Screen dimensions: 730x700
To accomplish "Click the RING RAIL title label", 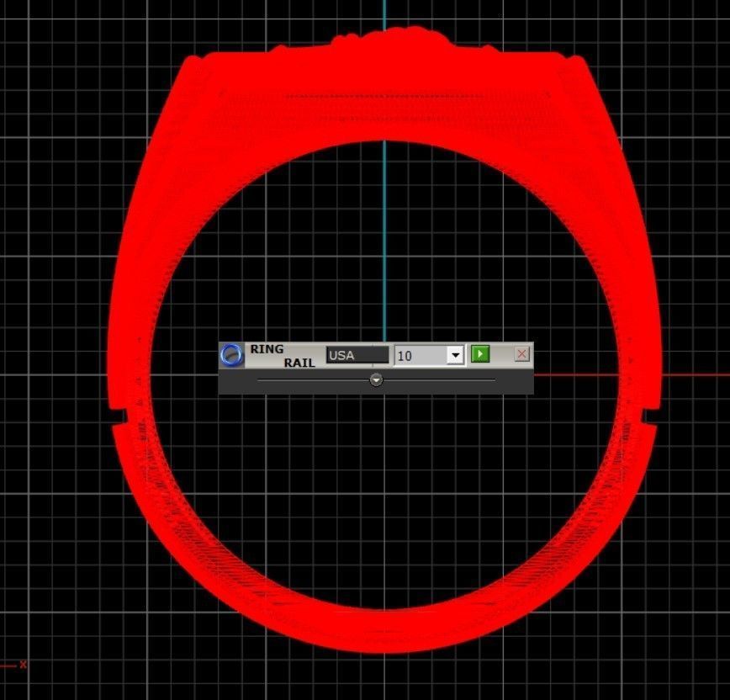I will coord(283,356).
